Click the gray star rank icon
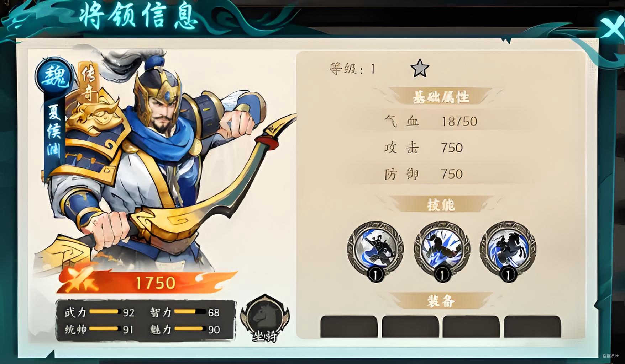This screenshot has height=364, width=625. pos(420,68)
